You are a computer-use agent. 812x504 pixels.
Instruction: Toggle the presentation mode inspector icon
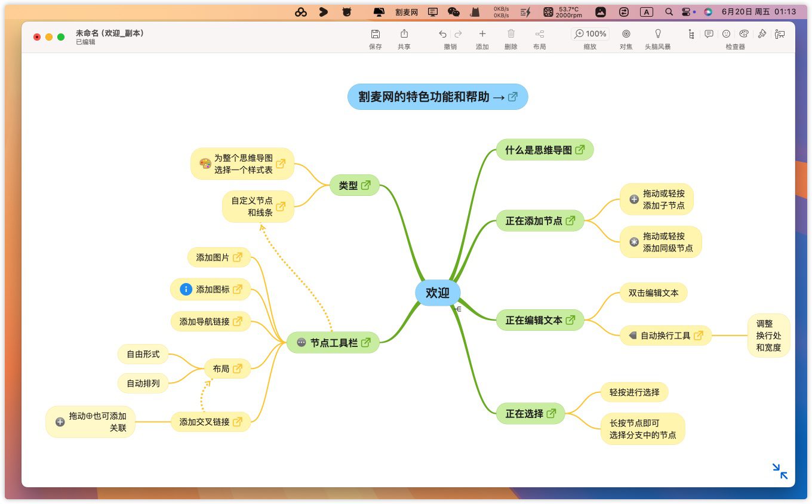(780, 34)
